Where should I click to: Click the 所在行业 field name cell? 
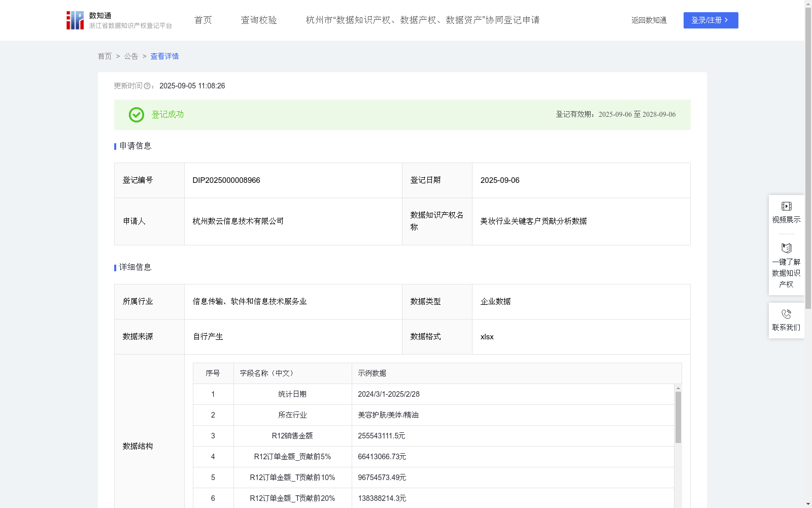pos(292,415)
